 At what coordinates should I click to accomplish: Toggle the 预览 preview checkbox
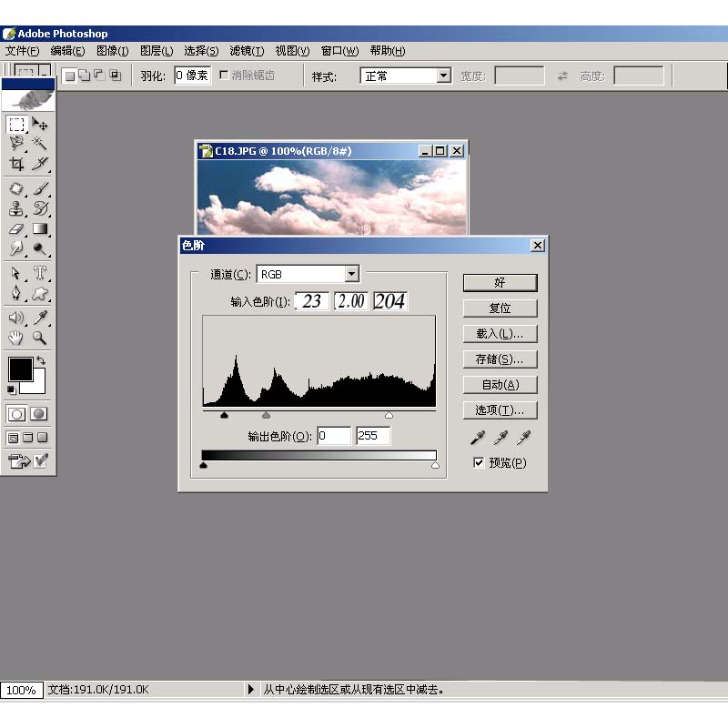pos(479,462)
